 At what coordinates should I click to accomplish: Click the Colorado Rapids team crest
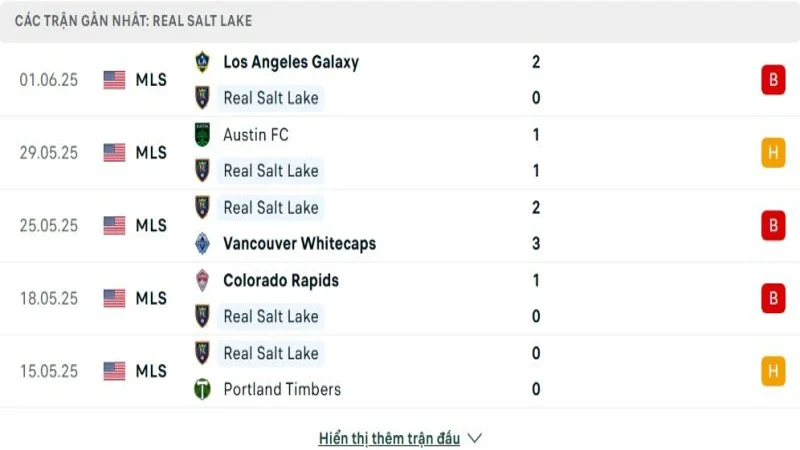[x=203, y=280]
